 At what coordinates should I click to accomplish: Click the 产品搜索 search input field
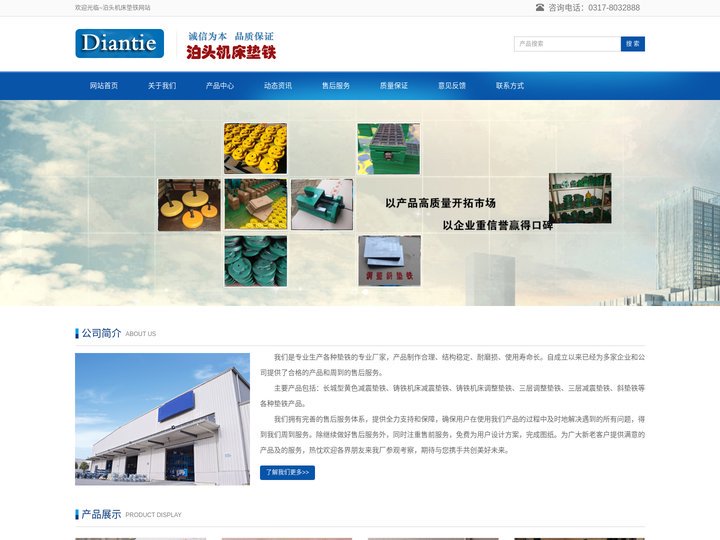567,44
